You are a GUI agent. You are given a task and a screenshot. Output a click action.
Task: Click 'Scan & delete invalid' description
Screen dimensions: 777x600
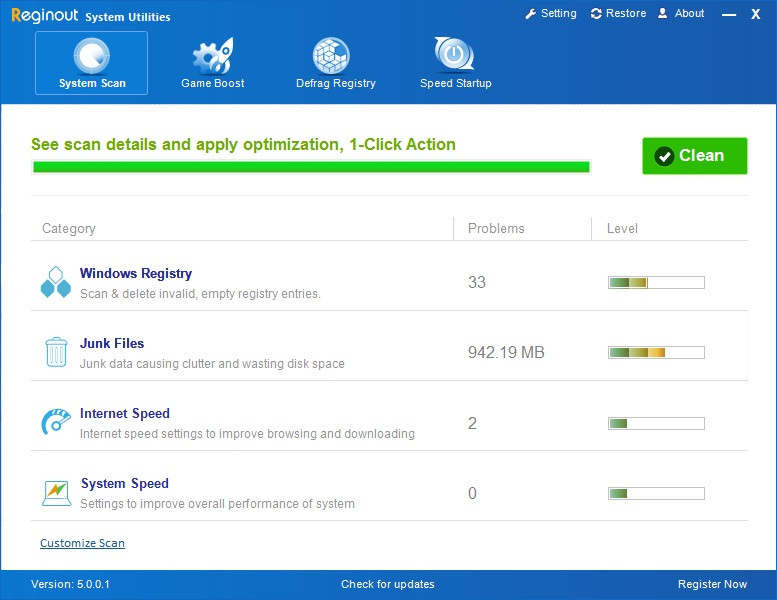(200, 294)
